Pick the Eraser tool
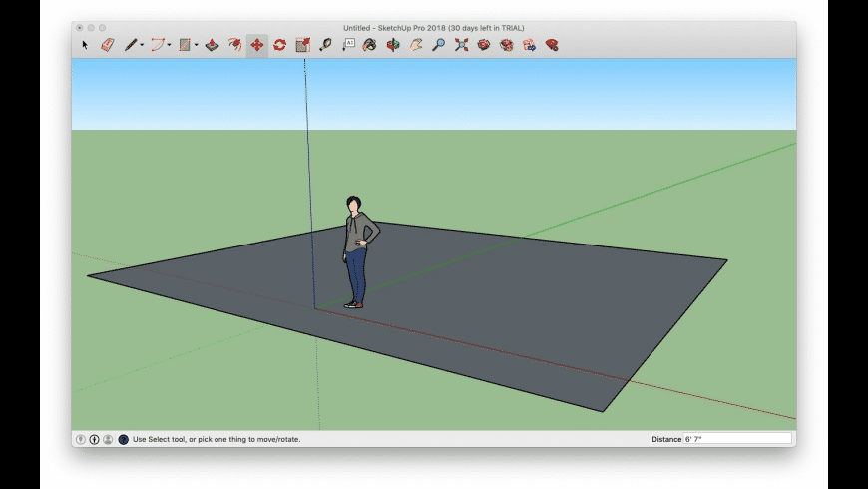Viewport: 868px width, 489px height. (108, 45)
